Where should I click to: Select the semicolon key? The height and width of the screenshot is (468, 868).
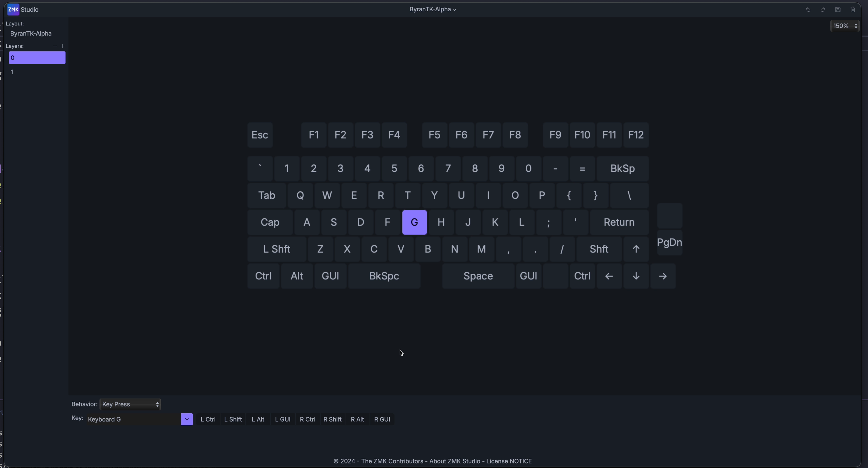coord(549,222)
